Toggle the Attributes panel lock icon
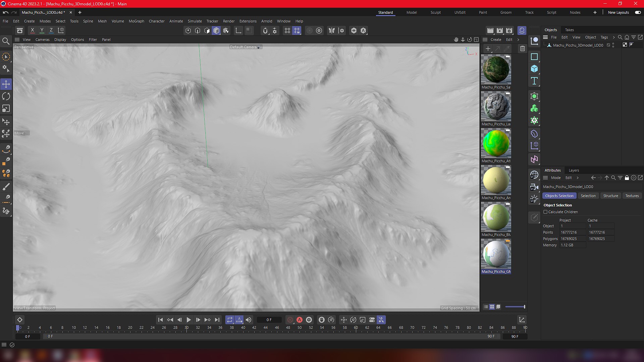Viewport: 644px width, 362px height. pyautogui.click(x=627, y=178)
